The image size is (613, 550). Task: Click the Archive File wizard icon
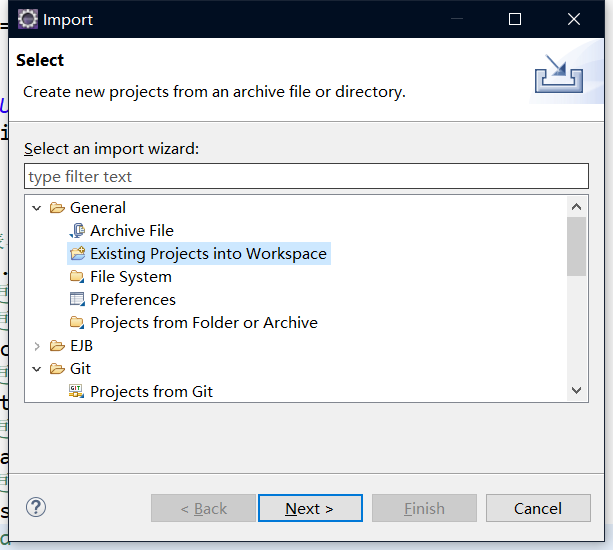click(x=77, y=231)
